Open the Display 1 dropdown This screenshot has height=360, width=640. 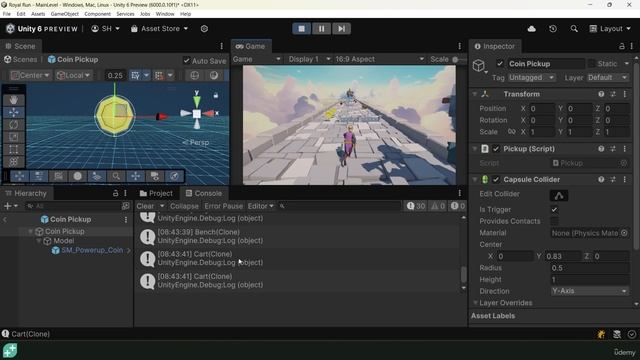(309, 59)
